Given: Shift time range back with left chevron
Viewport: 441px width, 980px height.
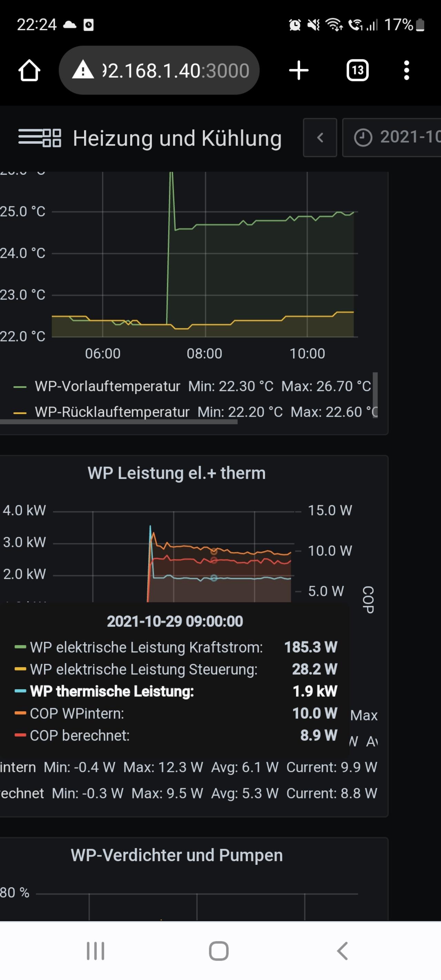Looking at the screenshot, I should [320, 137].
